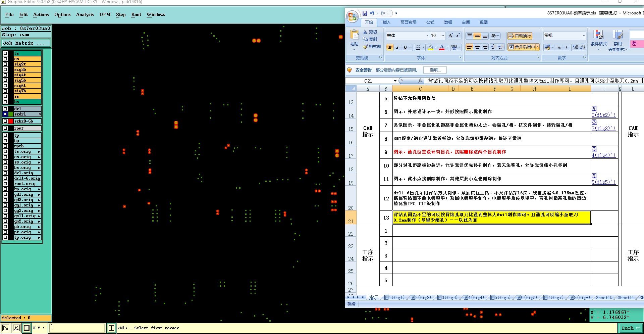The height and width of the screenshot is (334, 644).
Task: Open the Analysis menu
Action: (x=85, y=14)
